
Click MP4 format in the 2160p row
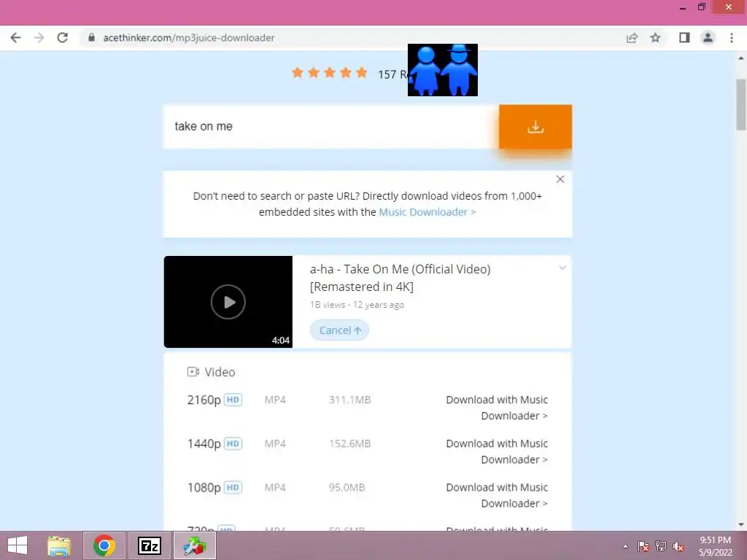point(275,400)
